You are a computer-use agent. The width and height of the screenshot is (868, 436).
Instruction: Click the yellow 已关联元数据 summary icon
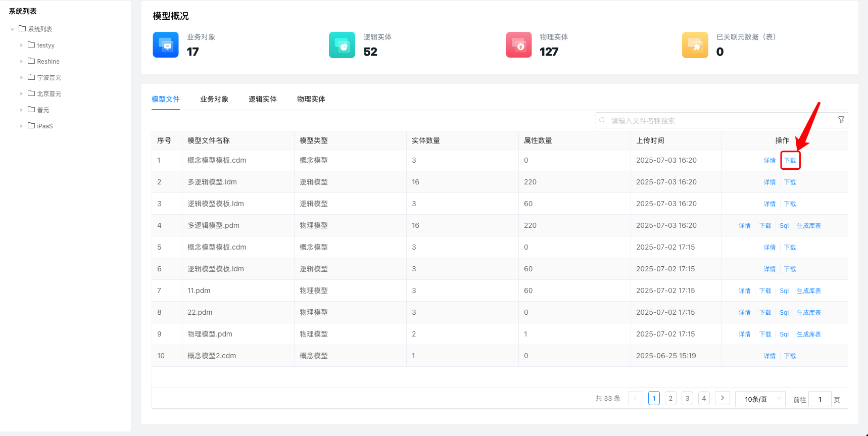point(695,45)
